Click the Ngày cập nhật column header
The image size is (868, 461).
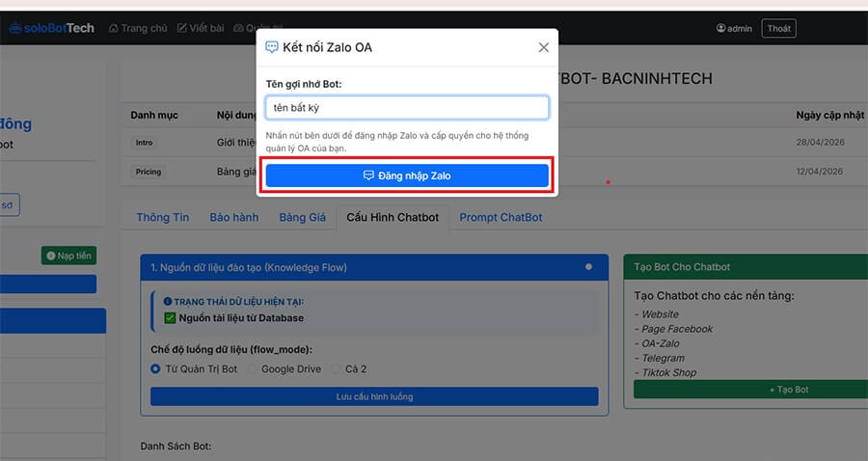click(x=829, y=115)
